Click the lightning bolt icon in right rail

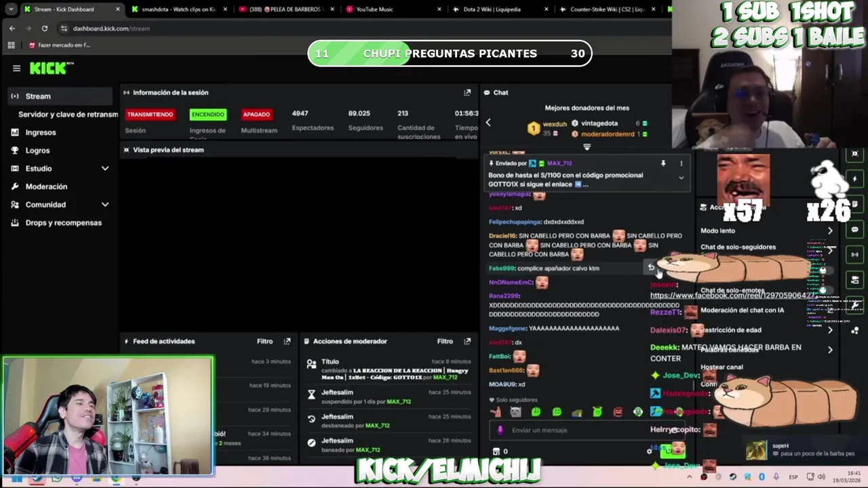855,179
